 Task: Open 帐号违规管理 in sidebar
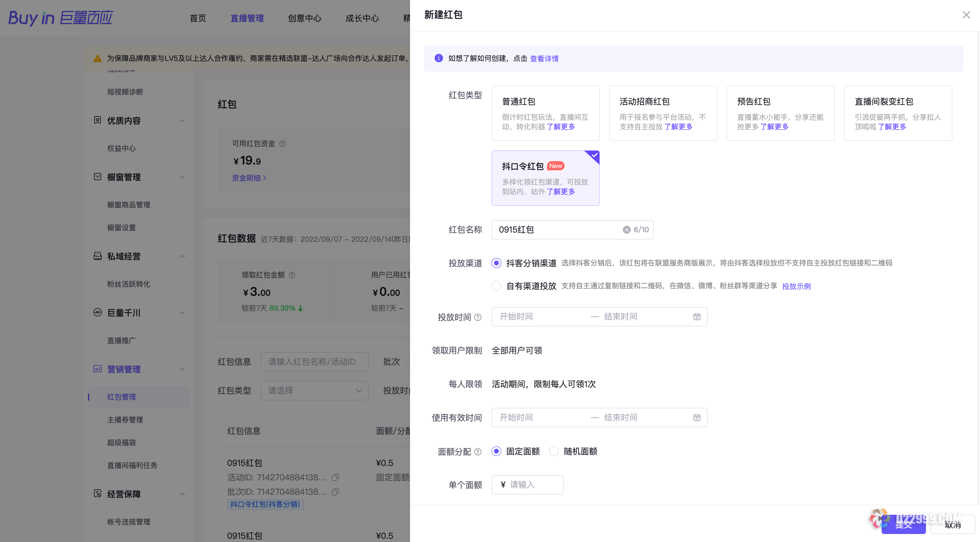(129, 522)
